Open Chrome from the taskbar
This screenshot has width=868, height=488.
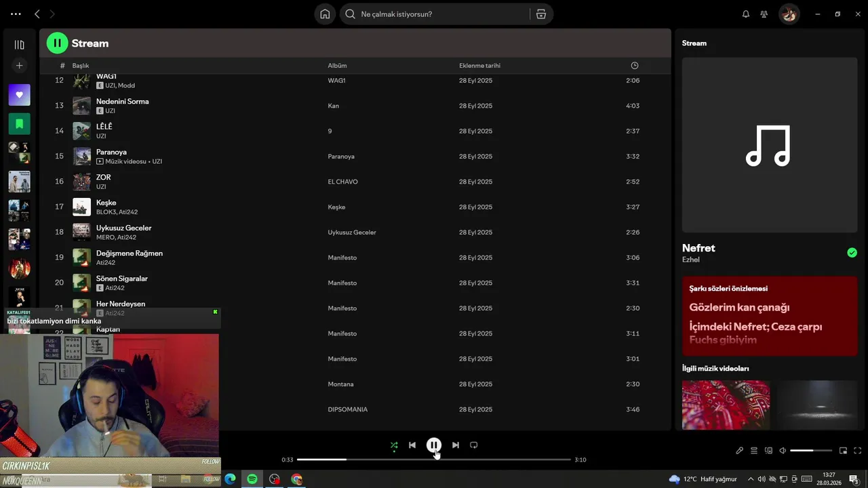click(x=296, y=479)
